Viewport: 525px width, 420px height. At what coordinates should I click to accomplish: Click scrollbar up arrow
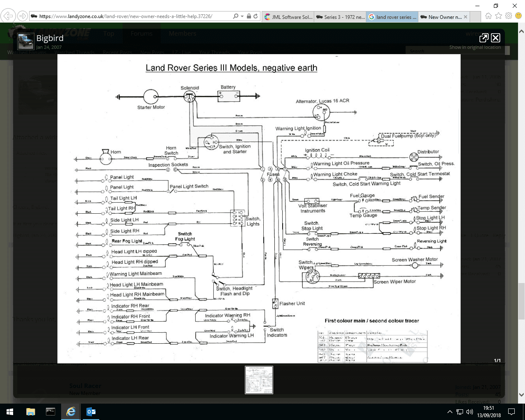click(521, 31)
